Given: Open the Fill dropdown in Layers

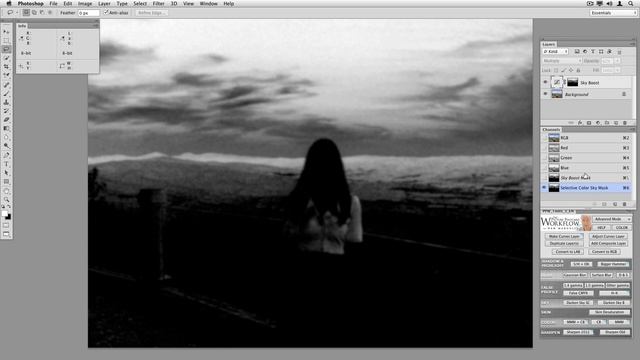Looking at the screenshot, I should point(618,70).
